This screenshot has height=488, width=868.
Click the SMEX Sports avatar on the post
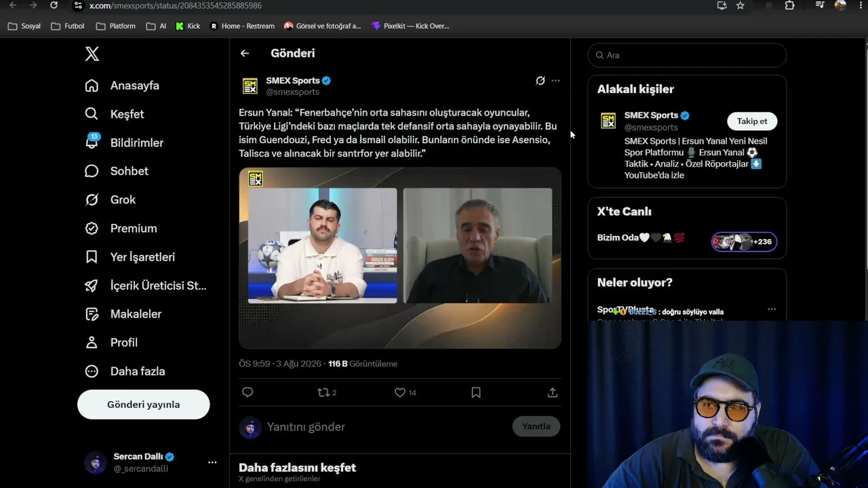coord(250,86)
